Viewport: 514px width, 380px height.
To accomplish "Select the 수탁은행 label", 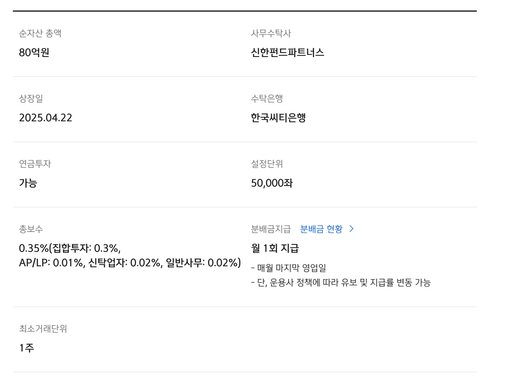I will [267, 99].
